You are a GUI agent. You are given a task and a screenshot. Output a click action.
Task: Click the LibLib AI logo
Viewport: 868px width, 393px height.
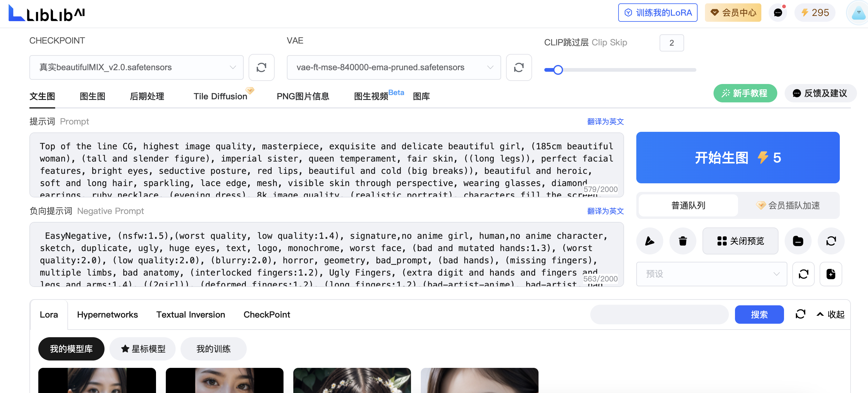(x=47, y=13)
